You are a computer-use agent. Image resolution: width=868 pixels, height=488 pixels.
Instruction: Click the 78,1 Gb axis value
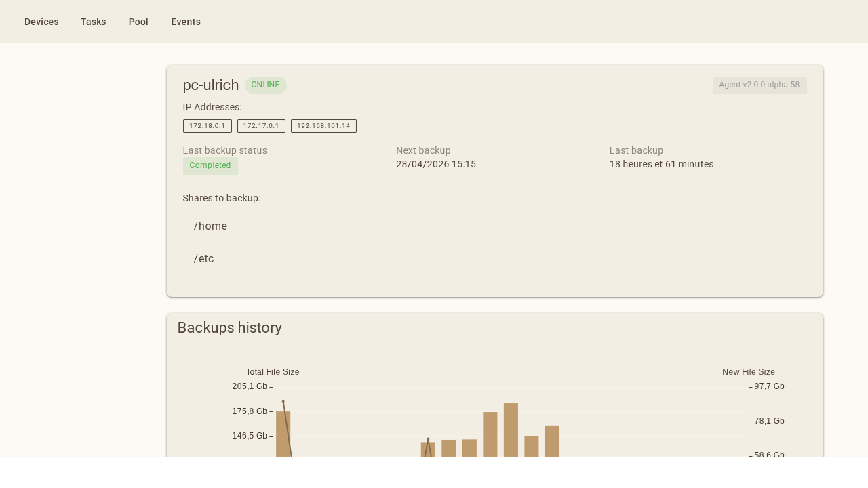(770, 421)
